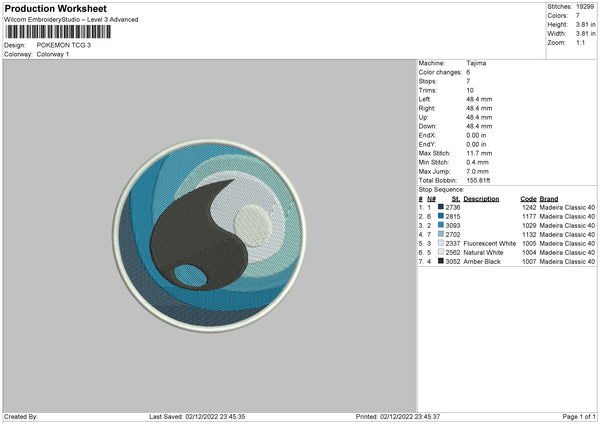Viewport: 600px width, 424px height.
Task: Click the Amber Black swatch 3052
Action: [x=441, y=261]
